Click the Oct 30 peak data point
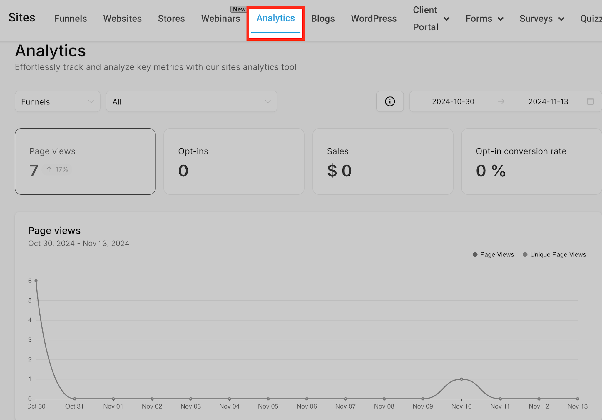This screenshot has width=602, height=420. pyautogui.click(x=36, y=281)
